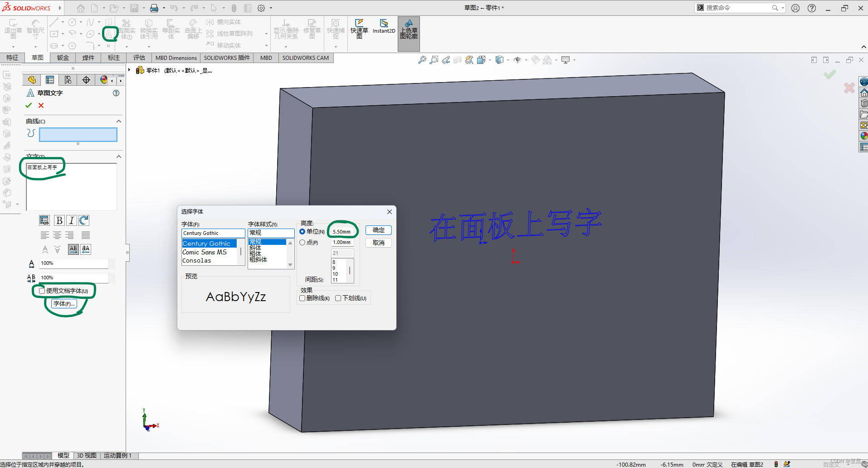
Task: Cancel sketch text with red X
Action: click(41, 105)
